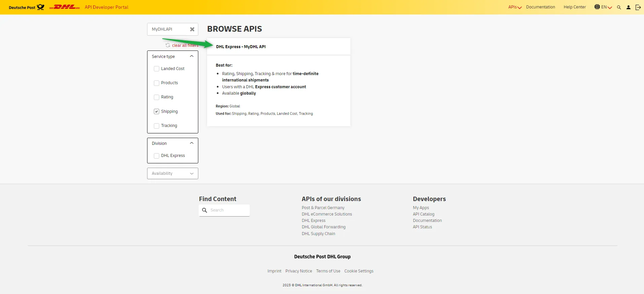This screenshot has width=644, height=294.
Task: Click the refresh icon beside clear all filters
Action: coord(168,45)
